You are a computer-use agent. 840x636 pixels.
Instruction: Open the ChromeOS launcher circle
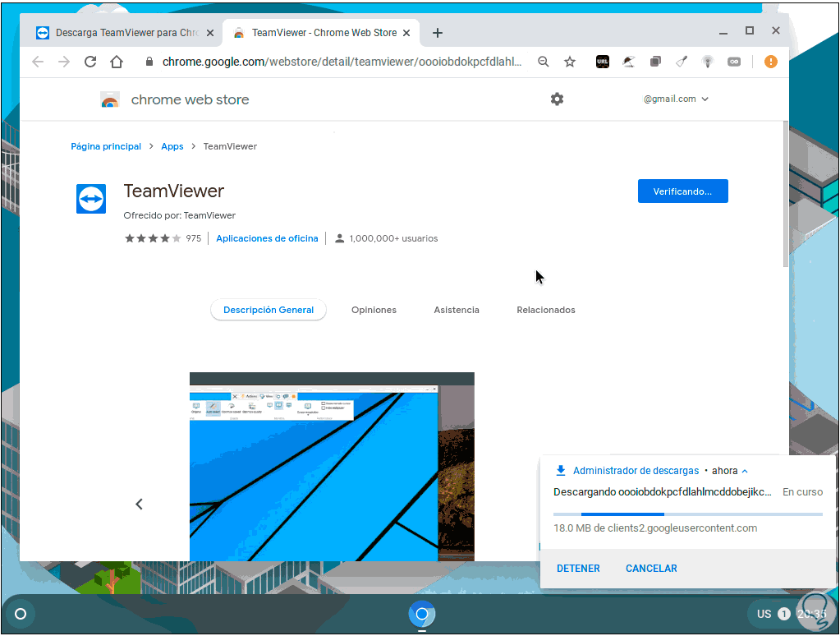pyautogui.click(x=21, y=614)
